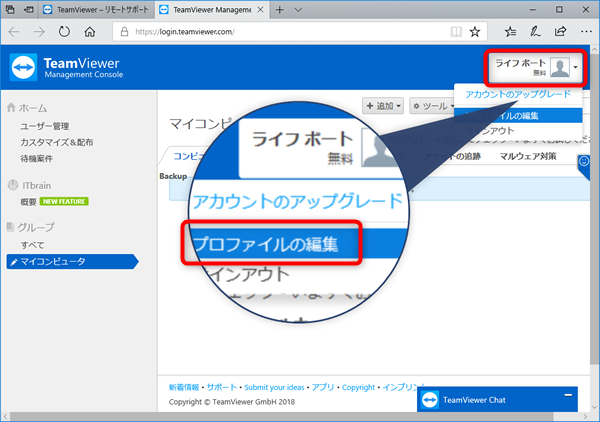Open browser settings and more menu
The height and width of the screenshot is (422, 600).
pos(586,32)
